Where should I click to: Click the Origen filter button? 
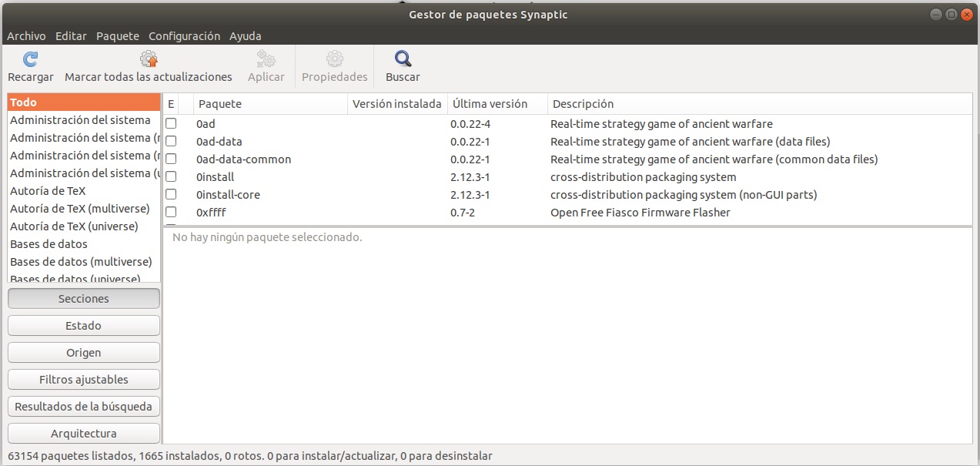(x=84, y=353)
